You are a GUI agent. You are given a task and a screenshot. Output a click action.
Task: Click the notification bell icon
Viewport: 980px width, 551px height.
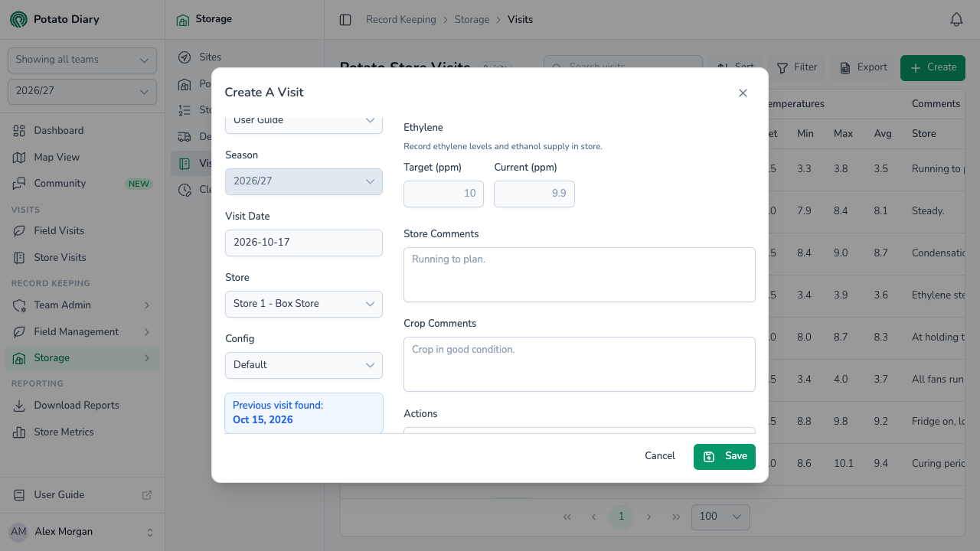pyautogui.click(x=956, y=20)
